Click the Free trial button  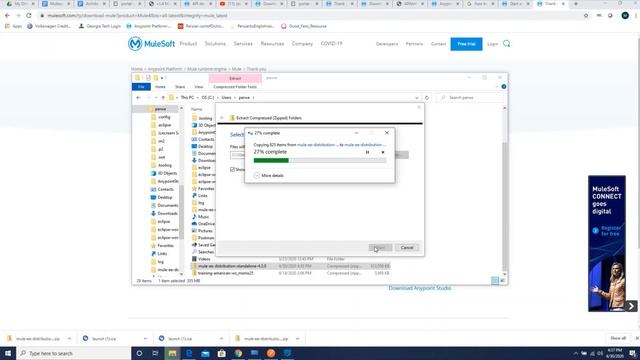[x=466, y=44]
